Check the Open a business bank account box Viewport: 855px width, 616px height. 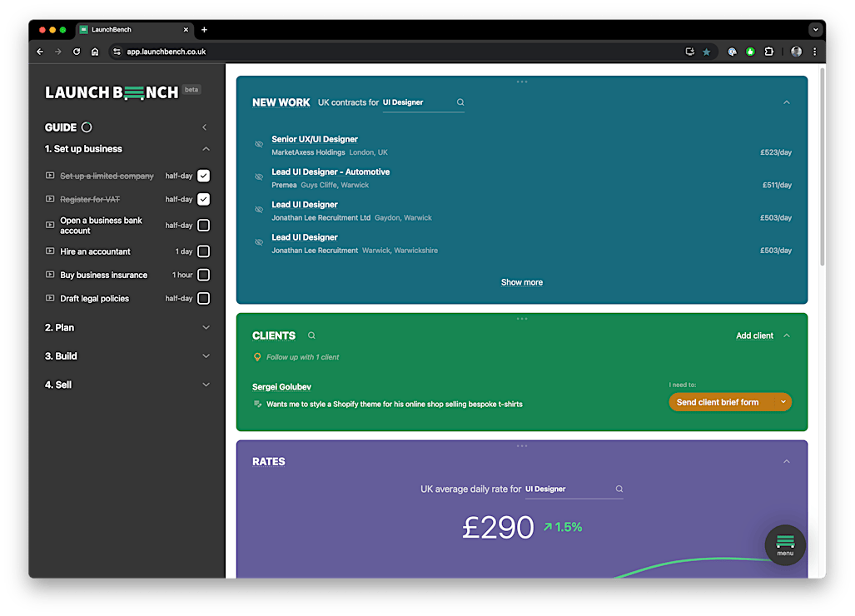203,226
